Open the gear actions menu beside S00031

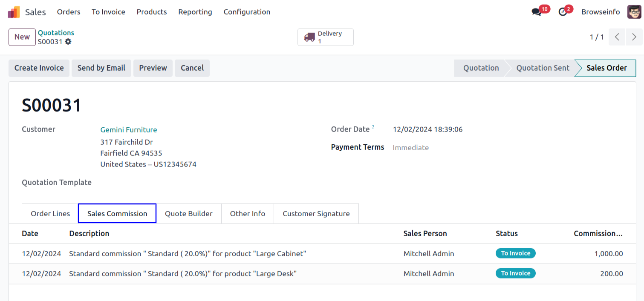coord(68,42)
